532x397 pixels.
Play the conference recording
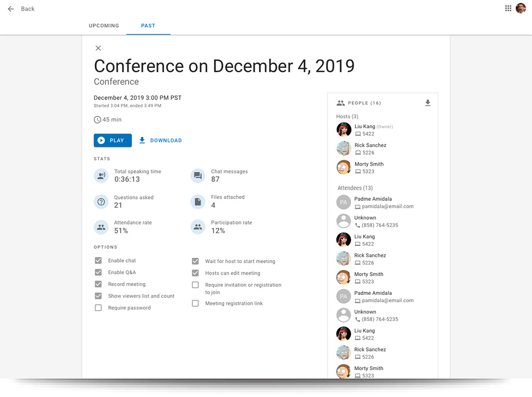click(113, 140)
